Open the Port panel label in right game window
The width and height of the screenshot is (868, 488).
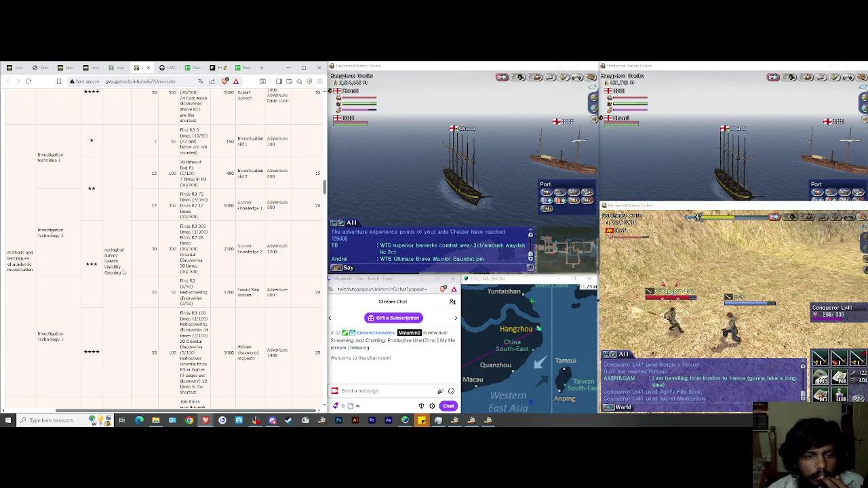[x=816, y=184]
